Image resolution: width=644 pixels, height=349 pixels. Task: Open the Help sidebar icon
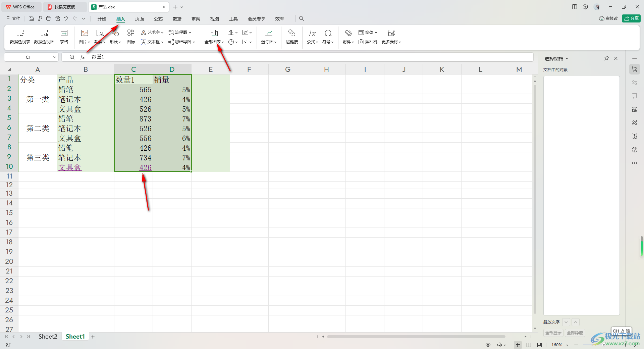[635, 150]
